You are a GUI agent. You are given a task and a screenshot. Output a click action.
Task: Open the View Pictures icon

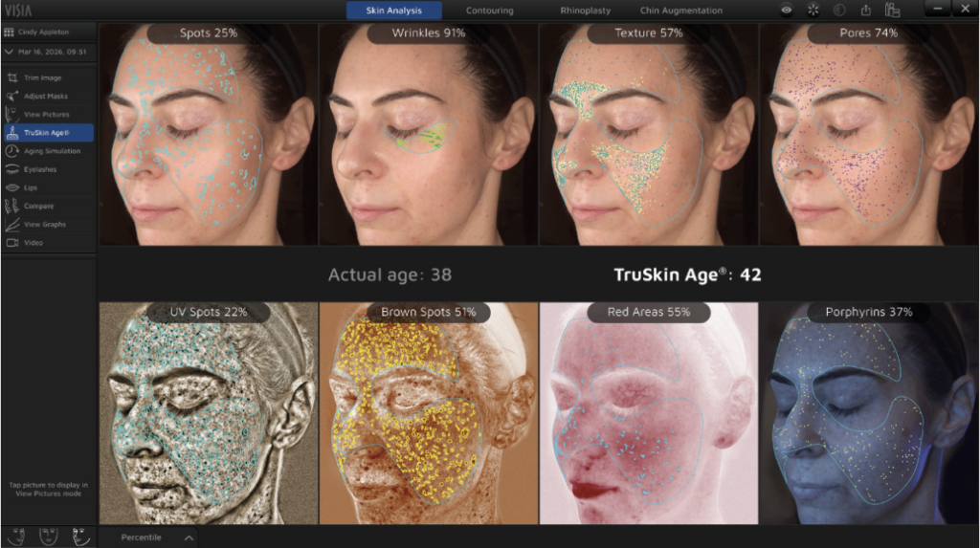coord(11,115)
